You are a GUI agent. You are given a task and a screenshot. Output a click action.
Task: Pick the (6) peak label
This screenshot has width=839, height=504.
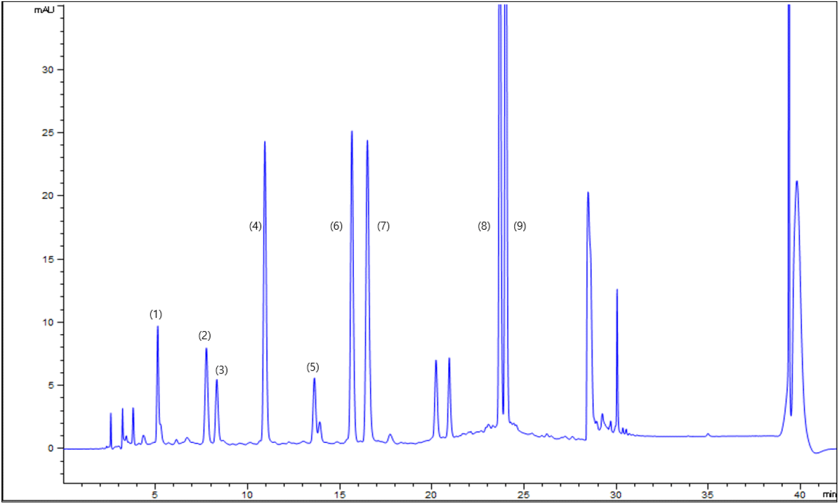[336, 226]
